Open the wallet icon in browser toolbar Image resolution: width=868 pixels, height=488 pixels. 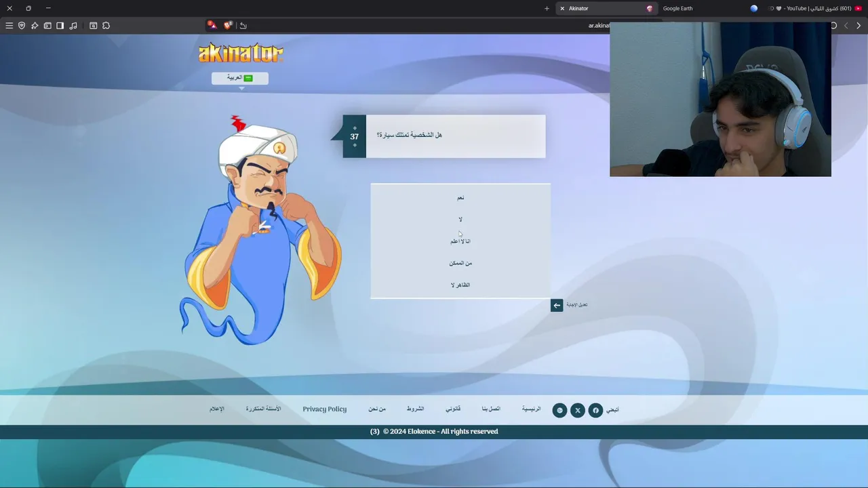(47, 26)
